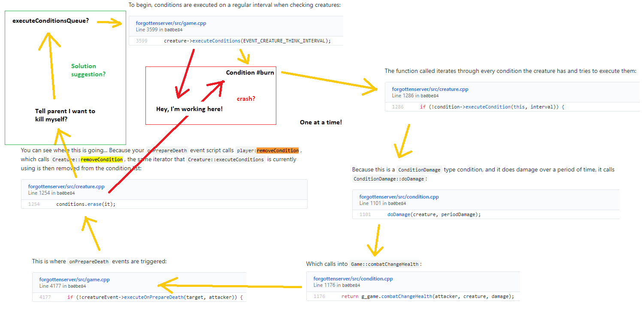Screen dimensions: 644x313
Task: Select the 'Line 1254 in ba0be84' caption
Action: click(x=51, y=193)
